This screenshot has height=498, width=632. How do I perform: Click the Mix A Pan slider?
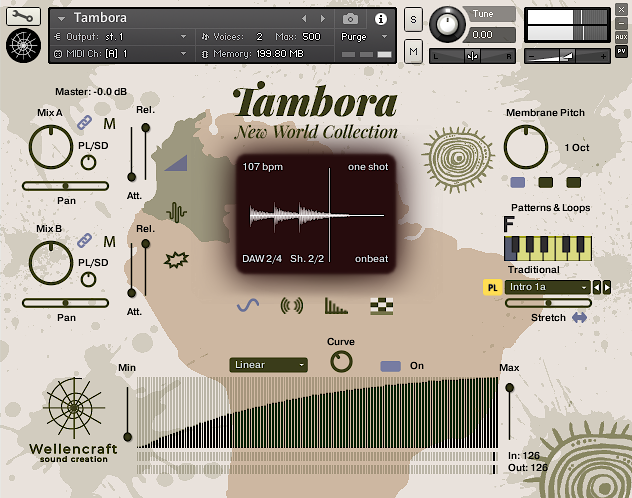[65, 186]
